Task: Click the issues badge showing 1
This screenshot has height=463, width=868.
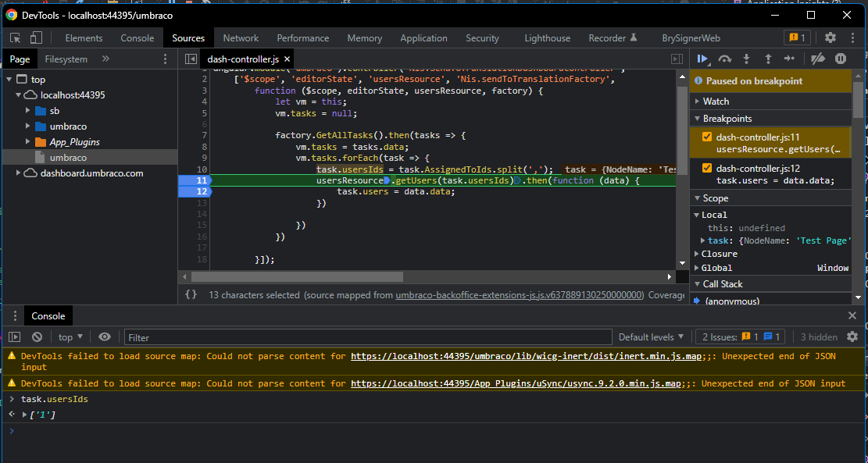Action: click(x=797, y=37)
